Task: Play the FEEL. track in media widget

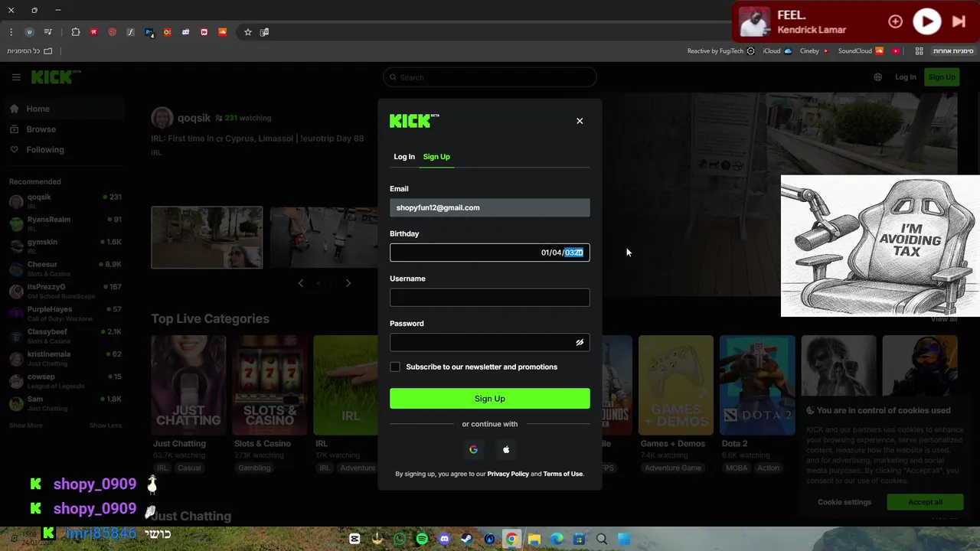Action: pos(926,21)
